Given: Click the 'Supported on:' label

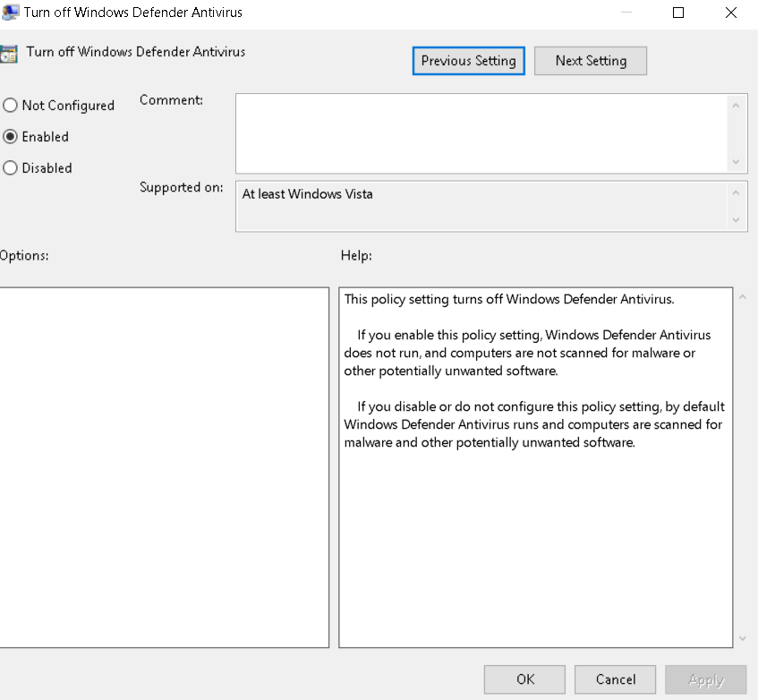Looking at the screenshot, I should click(182, 187).
